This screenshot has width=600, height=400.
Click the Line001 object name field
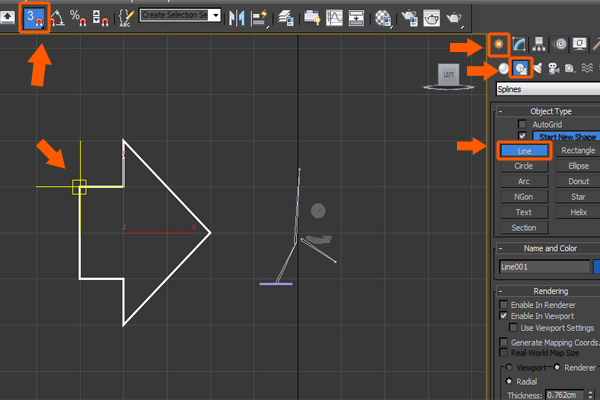click(545, 267)
